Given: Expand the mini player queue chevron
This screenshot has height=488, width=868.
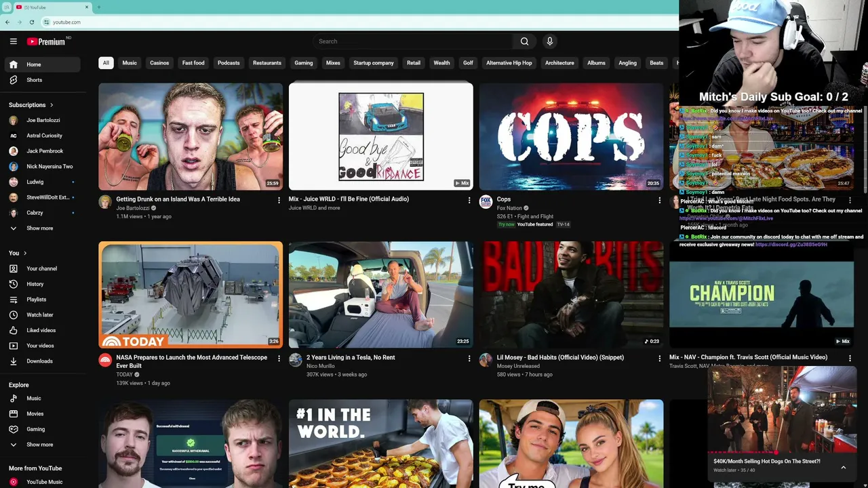Looking at the screenshot, I should 843,467.
